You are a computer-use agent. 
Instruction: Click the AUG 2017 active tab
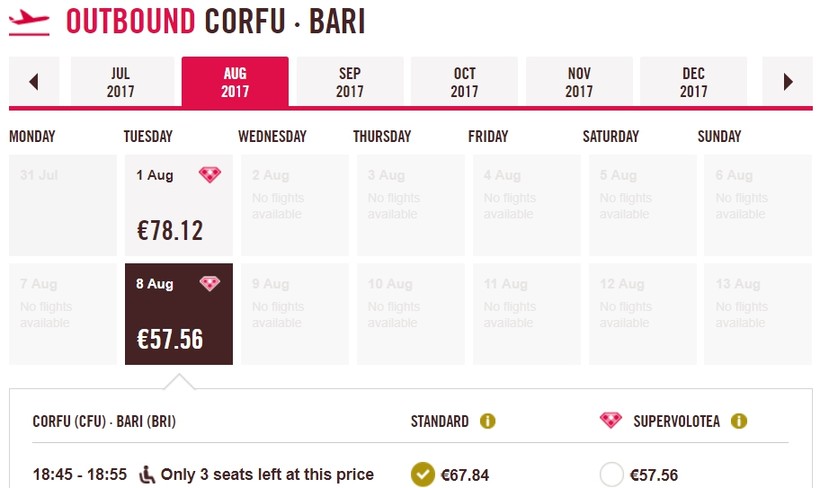tap(235, 82)
